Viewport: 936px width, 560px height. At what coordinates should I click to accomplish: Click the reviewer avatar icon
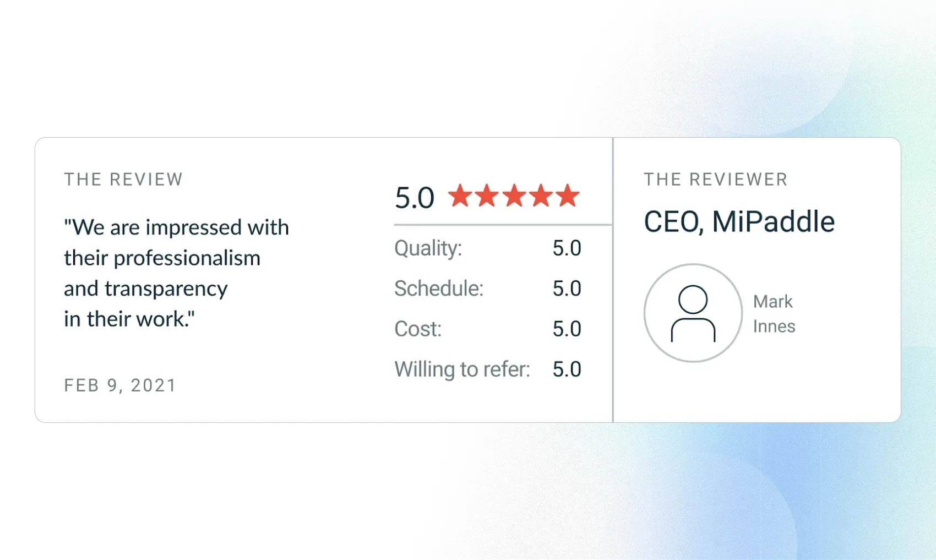pyautogui.click(x=693, y=313)
